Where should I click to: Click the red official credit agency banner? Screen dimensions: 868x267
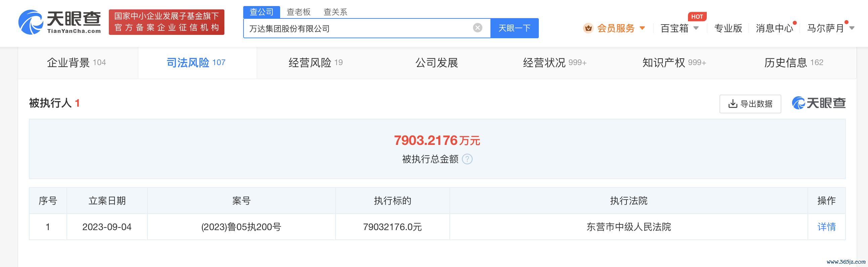pyautogui.click(x=167, y=22)
